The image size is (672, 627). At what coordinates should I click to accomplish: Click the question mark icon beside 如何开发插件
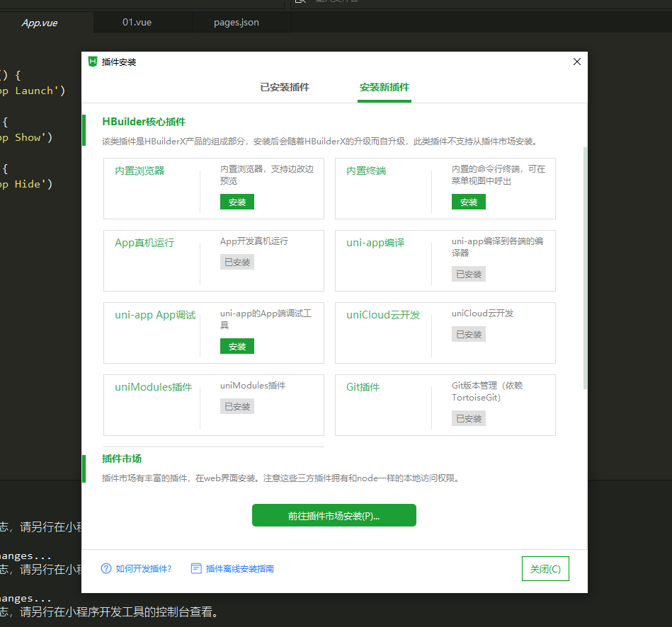point(106,568)
